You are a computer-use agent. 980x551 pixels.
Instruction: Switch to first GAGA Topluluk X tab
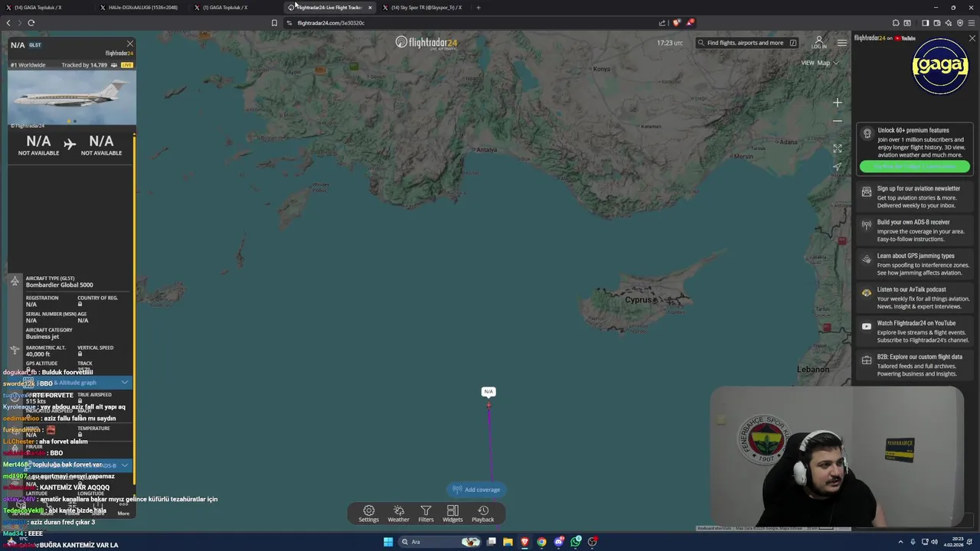tap(46, 8)
